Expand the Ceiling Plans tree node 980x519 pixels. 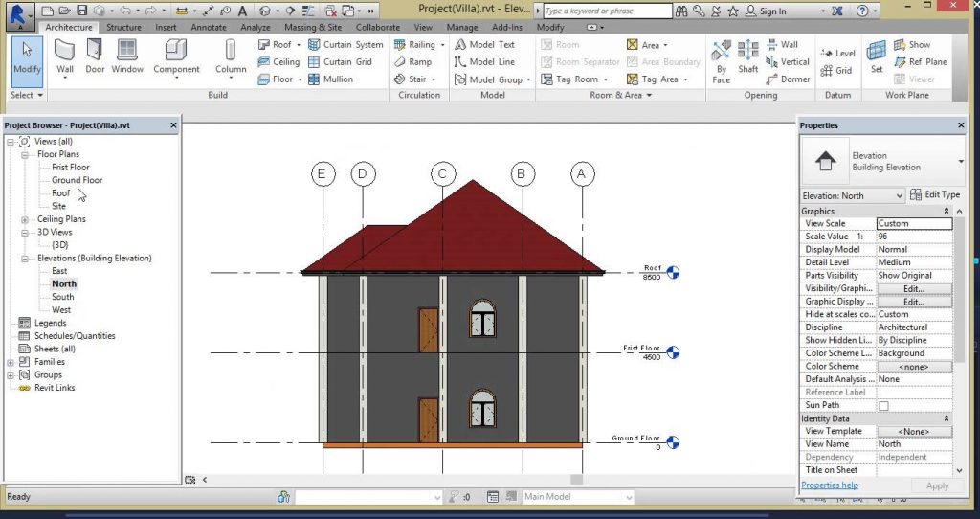pyautogui.click(x=25, y=219)
